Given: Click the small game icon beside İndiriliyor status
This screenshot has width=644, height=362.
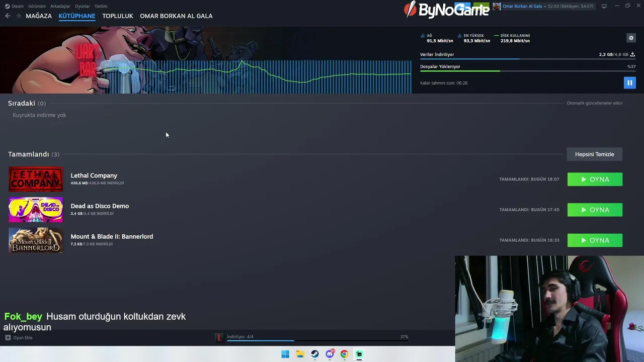Looking at the screenshot, I should point(219,337).
